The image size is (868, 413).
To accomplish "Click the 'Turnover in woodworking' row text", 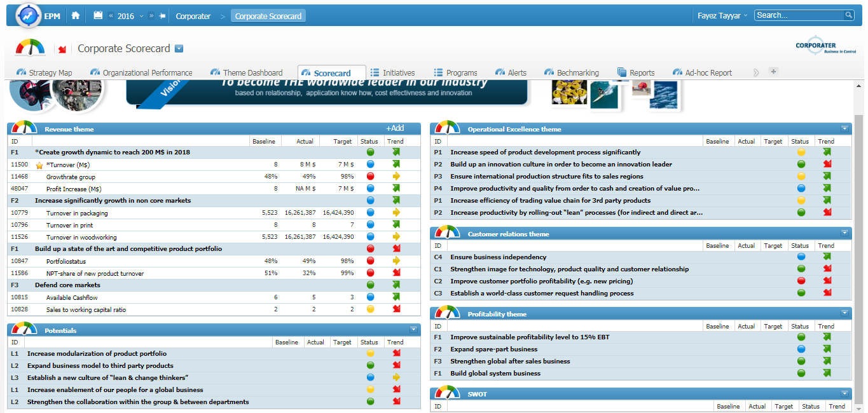I will coord(81,238).
